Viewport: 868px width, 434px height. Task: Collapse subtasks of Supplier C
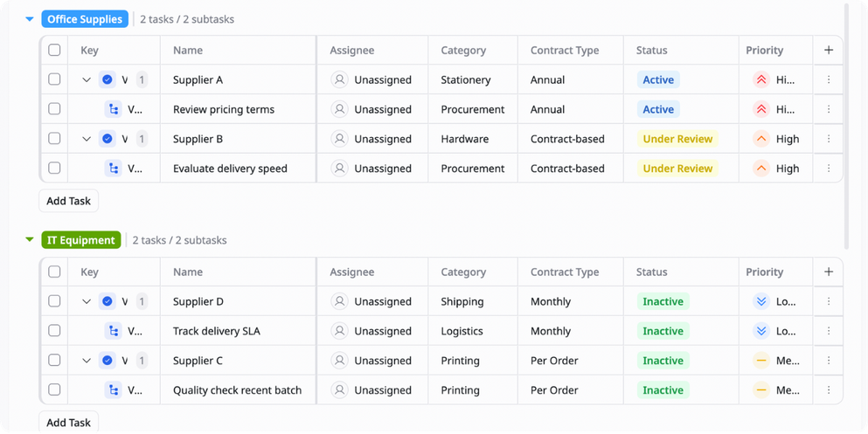point(87,361)
